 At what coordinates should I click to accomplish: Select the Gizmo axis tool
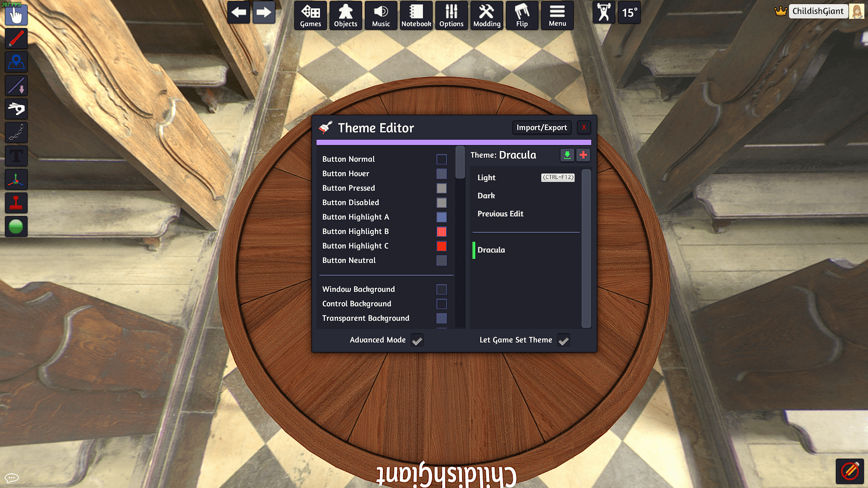coord(16,179)
